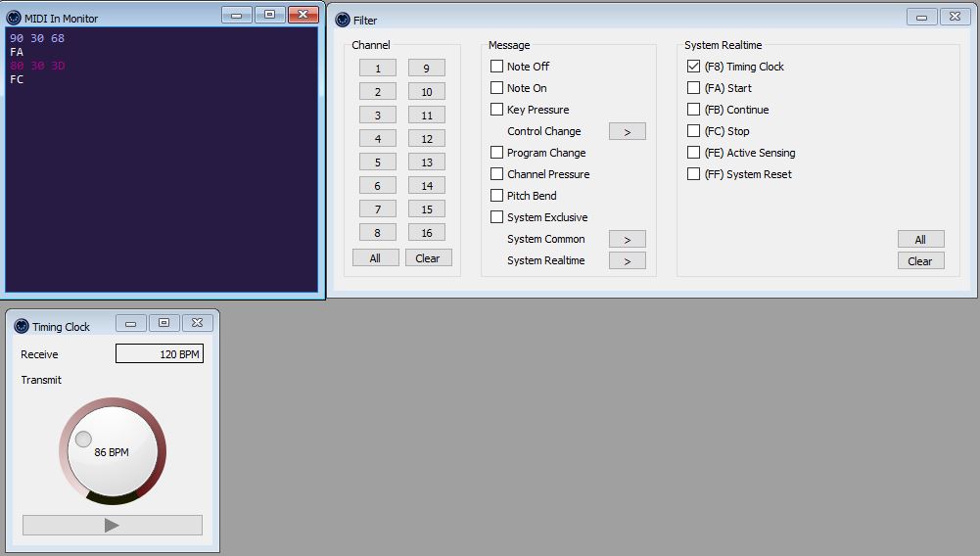Select the '80 30 3D' monitor line
Screen dimensions: 980x556
click(x=37, y=66)
